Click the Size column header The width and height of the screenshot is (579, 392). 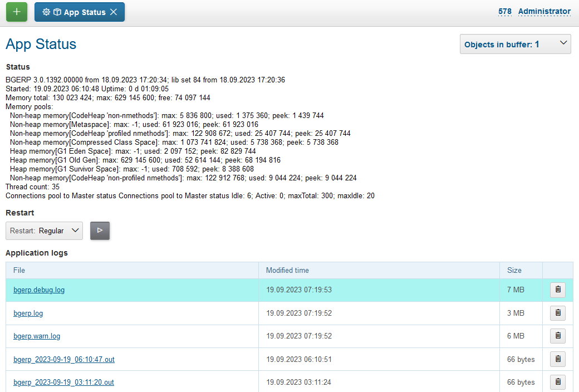514,270
